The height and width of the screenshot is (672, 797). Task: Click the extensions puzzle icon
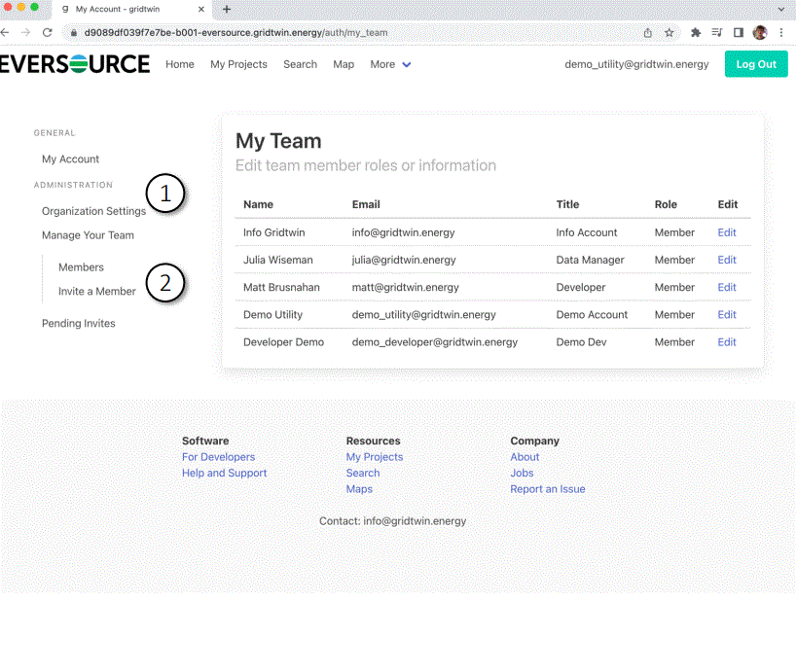(x=694, y=32)
